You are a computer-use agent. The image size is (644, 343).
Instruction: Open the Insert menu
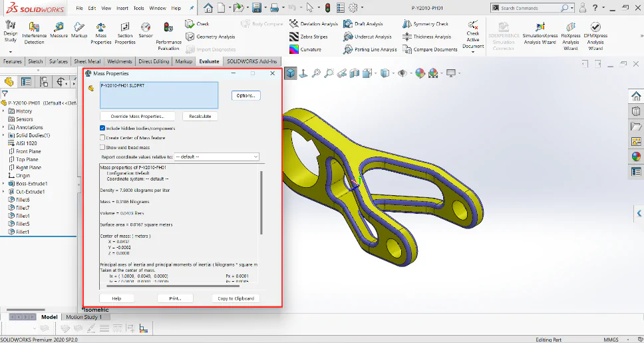pos(122,8)
